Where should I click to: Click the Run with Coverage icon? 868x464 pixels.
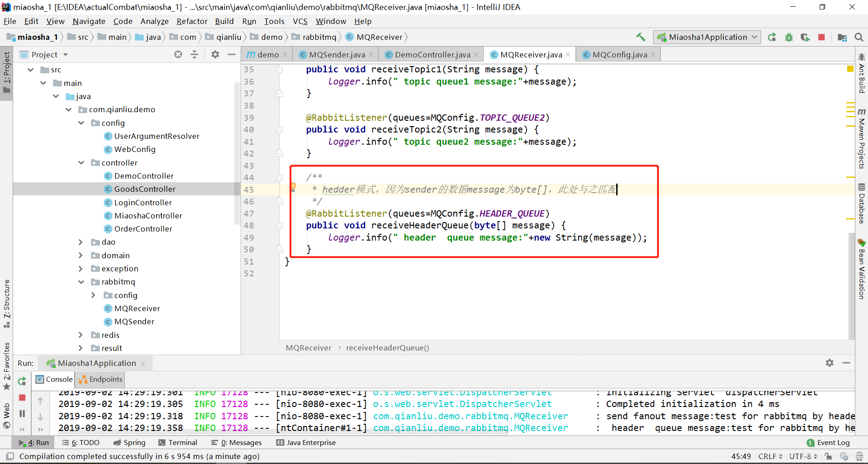(805, 37)
